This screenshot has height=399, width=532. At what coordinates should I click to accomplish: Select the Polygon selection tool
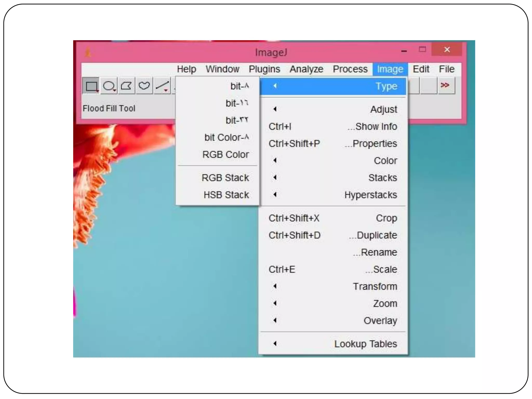[127, 86]
